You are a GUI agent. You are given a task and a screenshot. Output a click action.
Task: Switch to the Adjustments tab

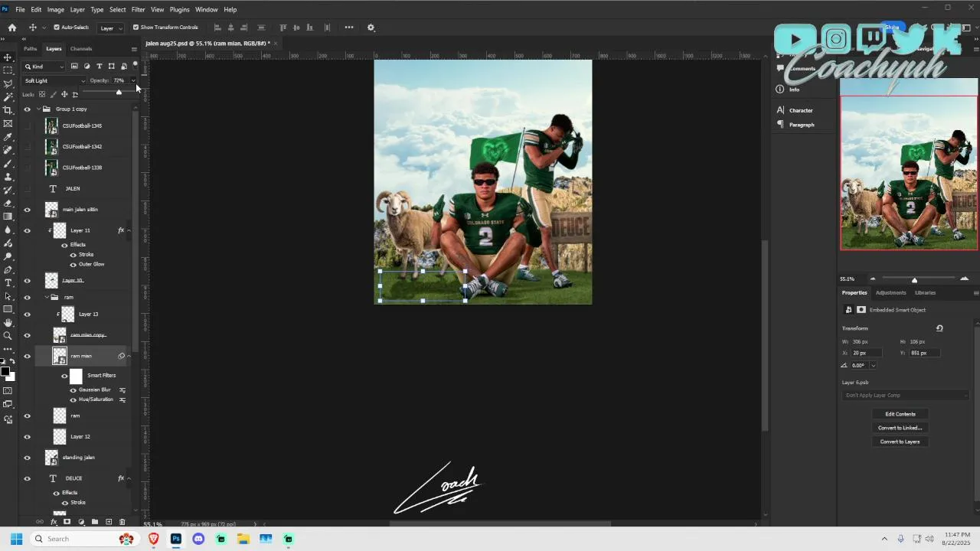[890, 292]
